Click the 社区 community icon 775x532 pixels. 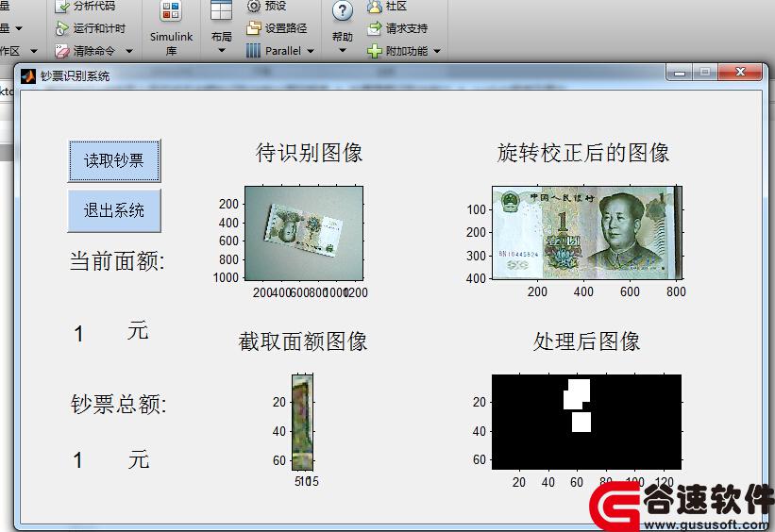point(375,7)
